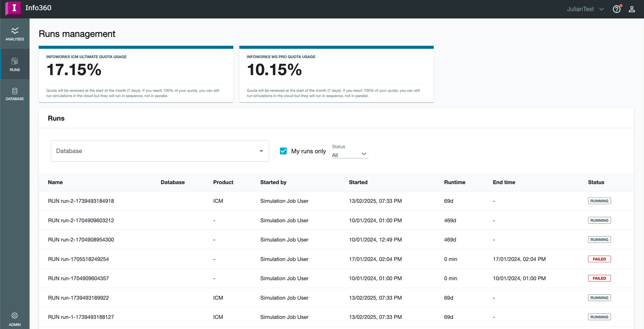Uncheck the My runs only checkbox
The image size is (644, 329).
pos(283,151)
